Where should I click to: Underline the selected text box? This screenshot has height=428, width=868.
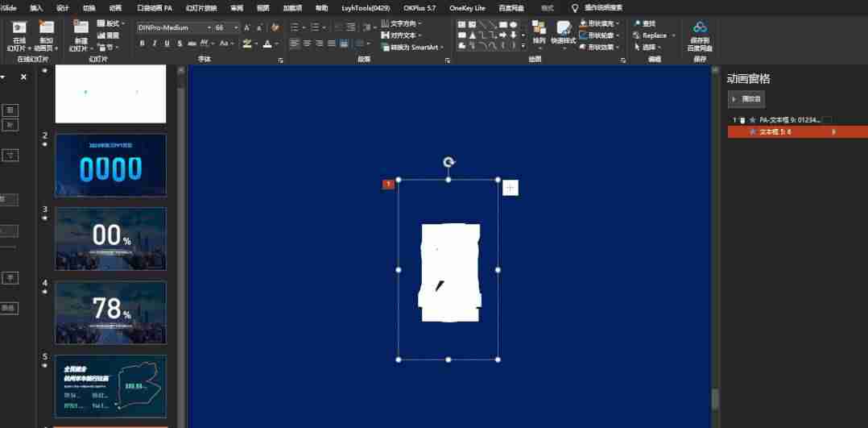(x=167, y=44)
